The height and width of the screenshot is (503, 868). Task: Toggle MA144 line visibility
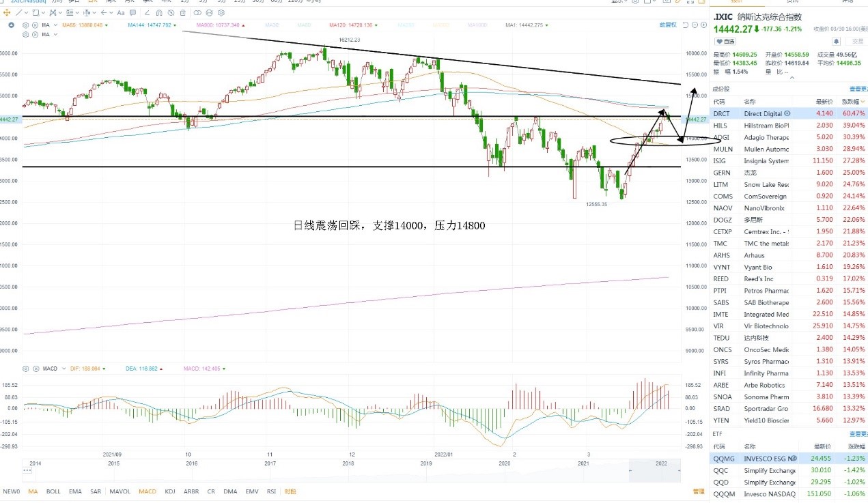151,25
